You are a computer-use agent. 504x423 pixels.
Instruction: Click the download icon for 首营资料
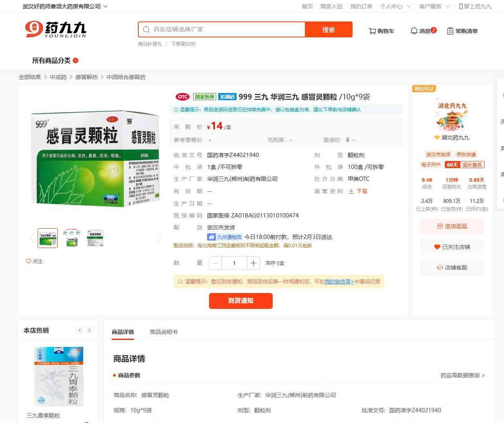351,191
